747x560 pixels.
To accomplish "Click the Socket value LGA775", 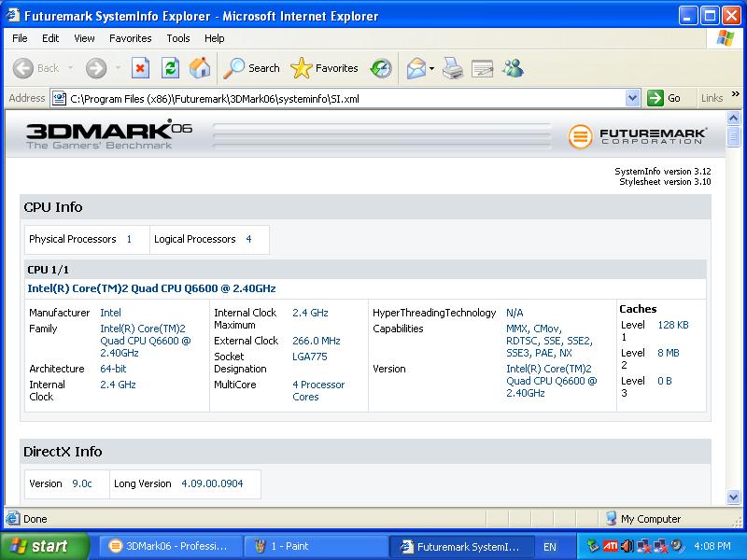I will [x=310, y=357].
